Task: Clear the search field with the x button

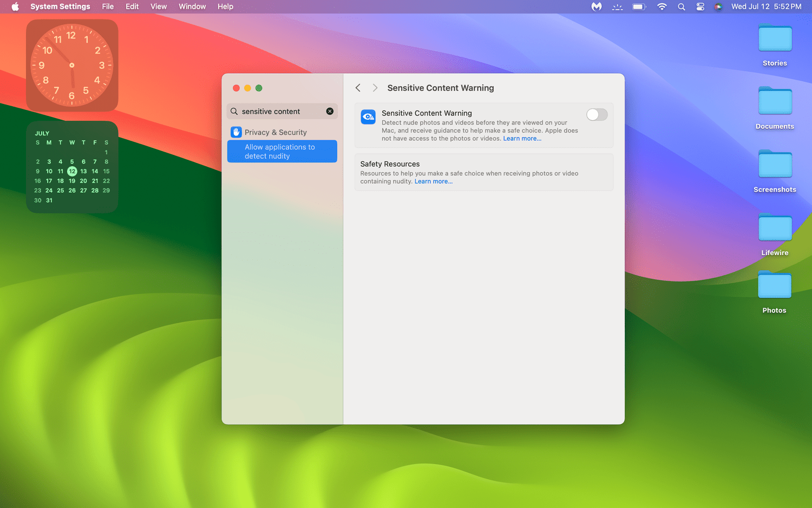Action: (330, 111)
